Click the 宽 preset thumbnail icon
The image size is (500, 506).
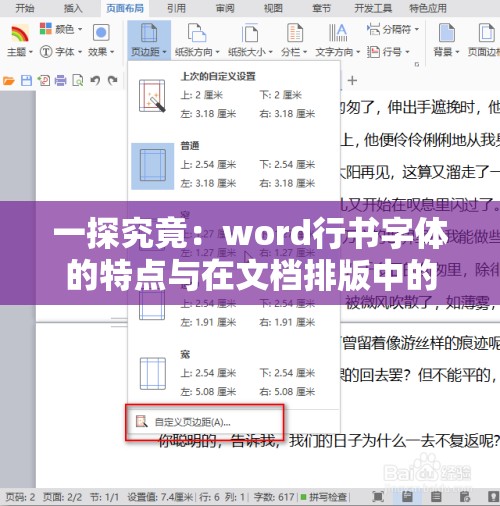[153, 373]
